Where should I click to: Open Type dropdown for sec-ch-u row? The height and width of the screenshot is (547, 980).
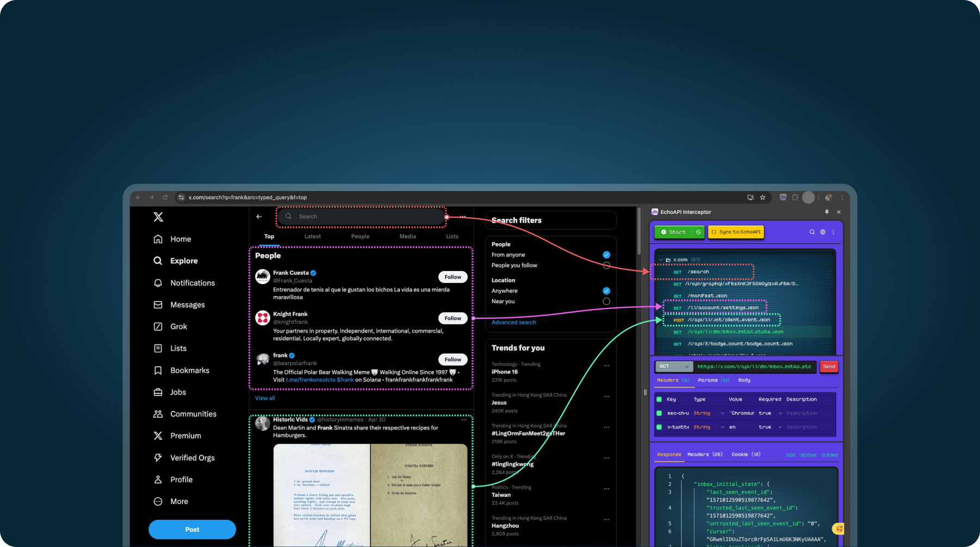coord(709,413)
